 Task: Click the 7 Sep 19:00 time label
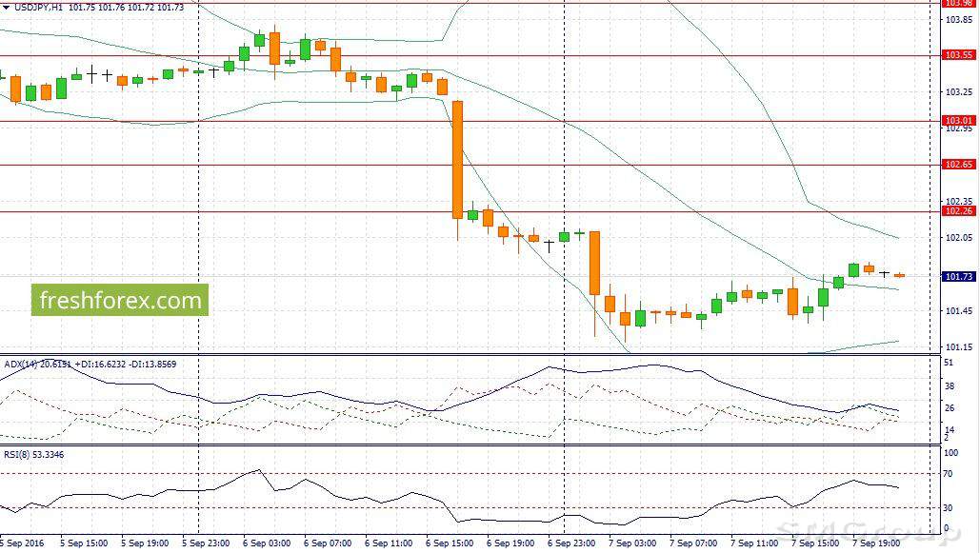[x=876, y=543]
